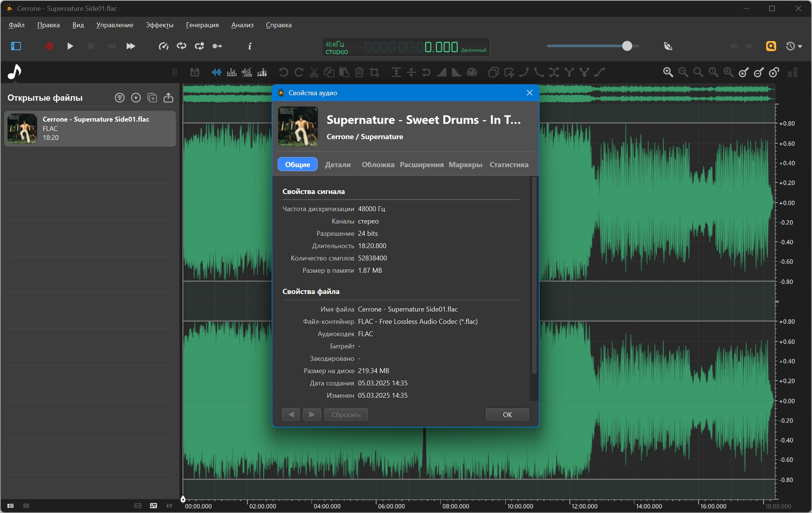This screenshot has width=812, height=513.
Task: Click the ocenaudio music note logo
Action: point(15,72)
